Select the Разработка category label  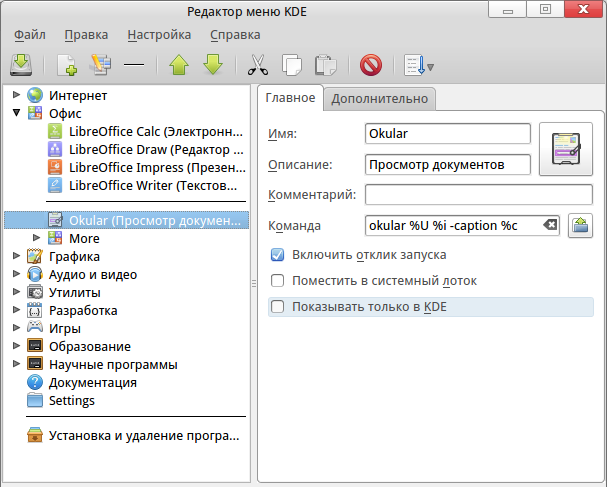[83, 310]
